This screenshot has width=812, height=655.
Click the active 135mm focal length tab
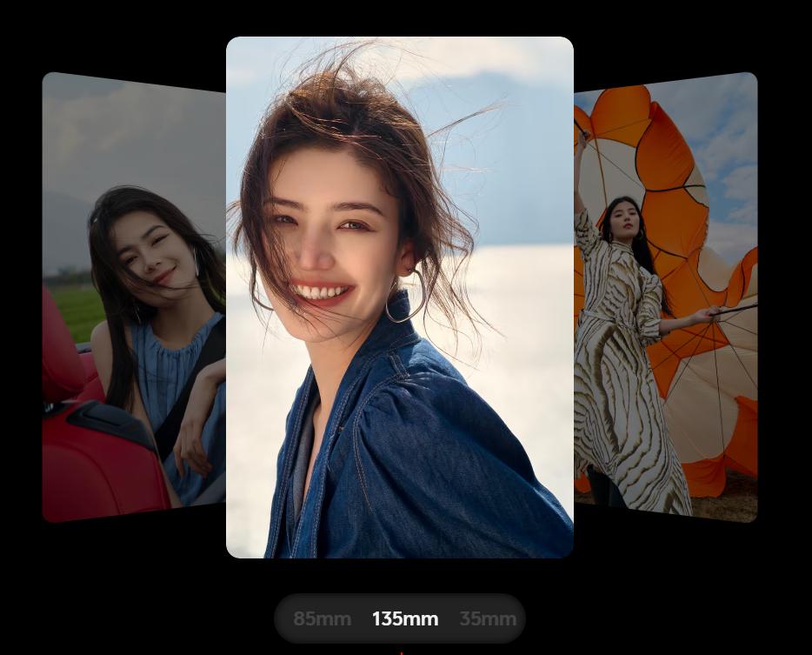pyautogui.click(x=405, y=619)
